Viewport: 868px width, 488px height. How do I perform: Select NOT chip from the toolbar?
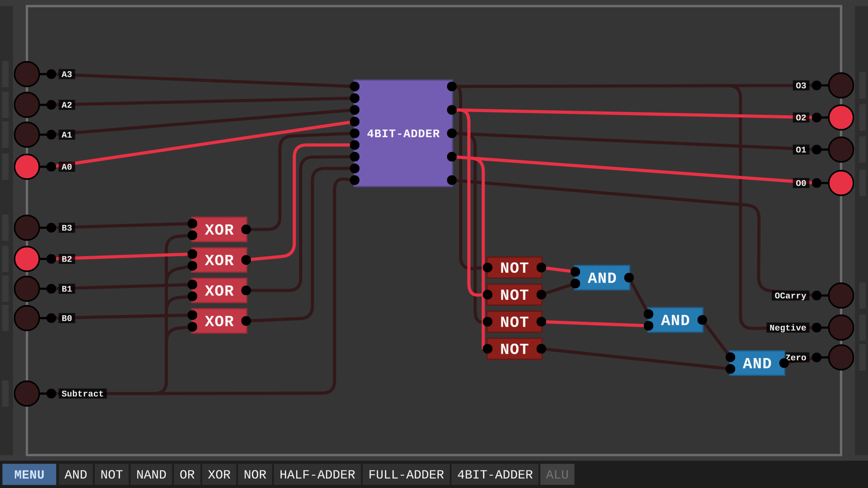(112, 474)
